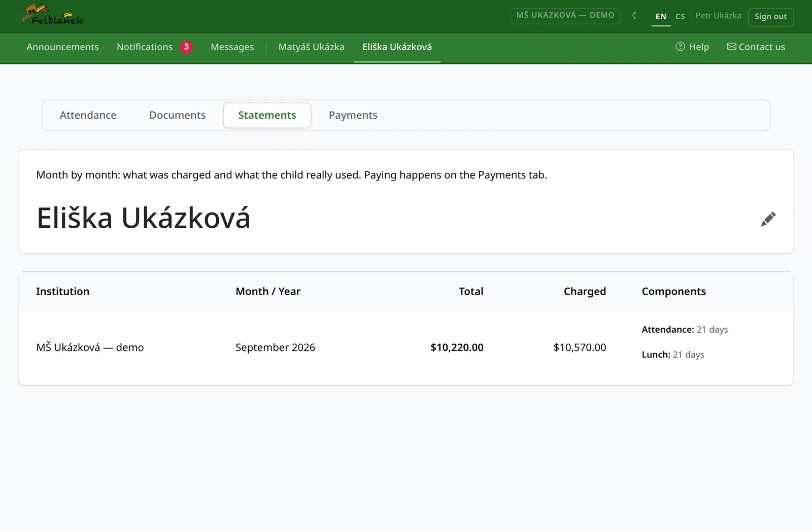The width and height of the screenshot is (812, 531).
Task: Click the MŠ UKÁZKOVÁ — DEMO badge
Action: 565,15
